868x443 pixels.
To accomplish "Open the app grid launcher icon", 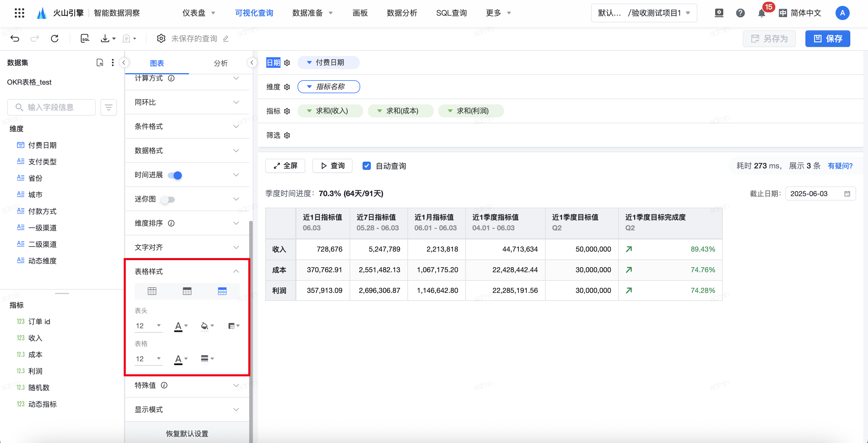I will 19,13.
